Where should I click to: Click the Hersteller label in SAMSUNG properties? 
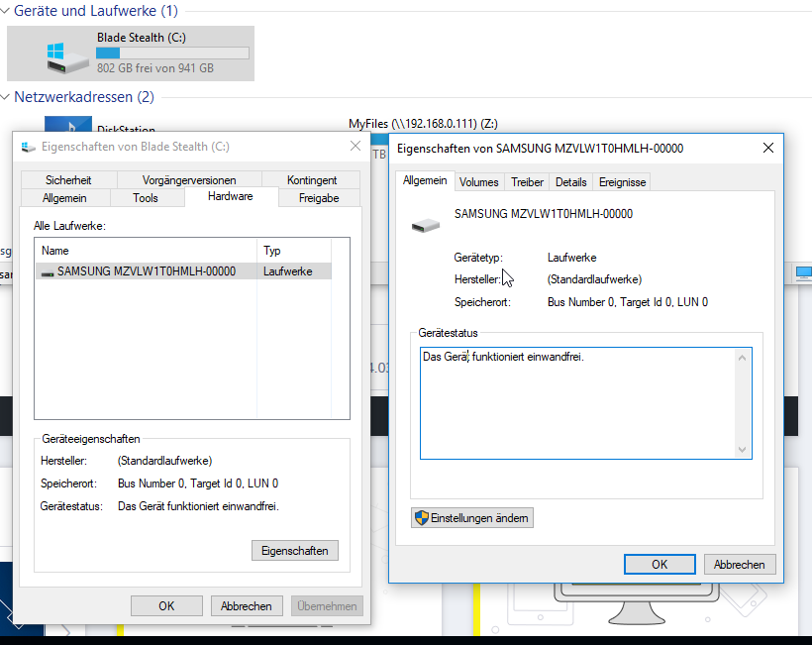477,279
